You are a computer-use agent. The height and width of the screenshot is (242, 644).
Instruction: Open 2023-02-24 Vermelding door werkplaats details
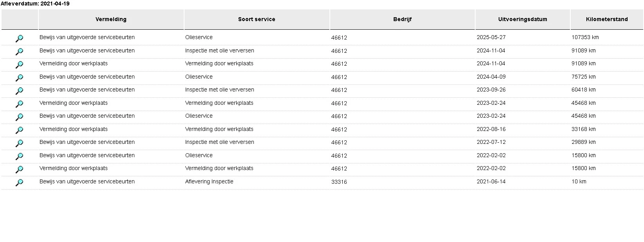(x=19, y=104)
